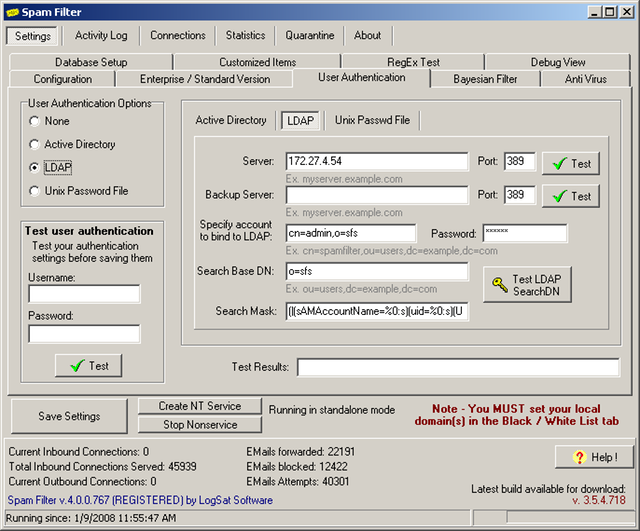Open the Bayesian Filter tab
Viewport: 640px width, 531px height.
pos(485,78)
